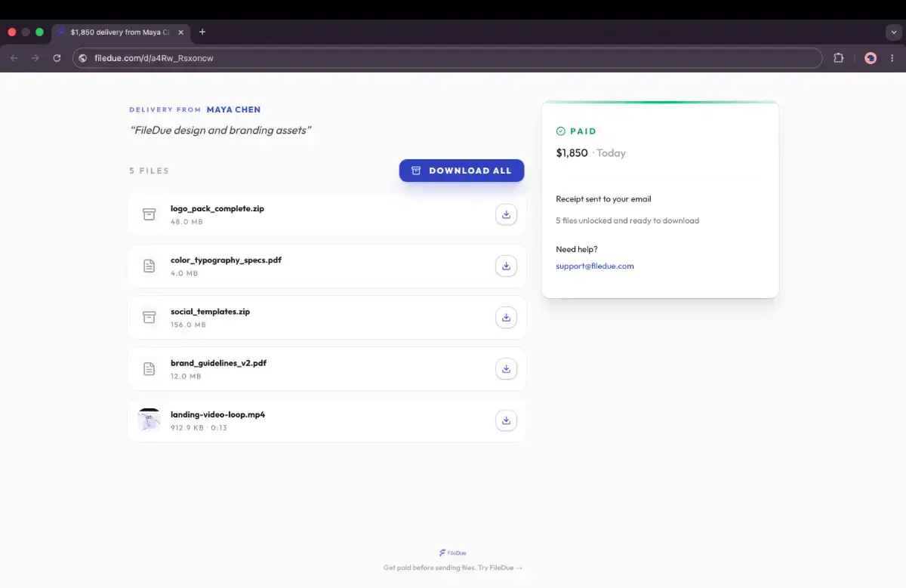Click the site info icon in address bar
The width and height of the screenshot is (906, 588).
pos(83,58)
